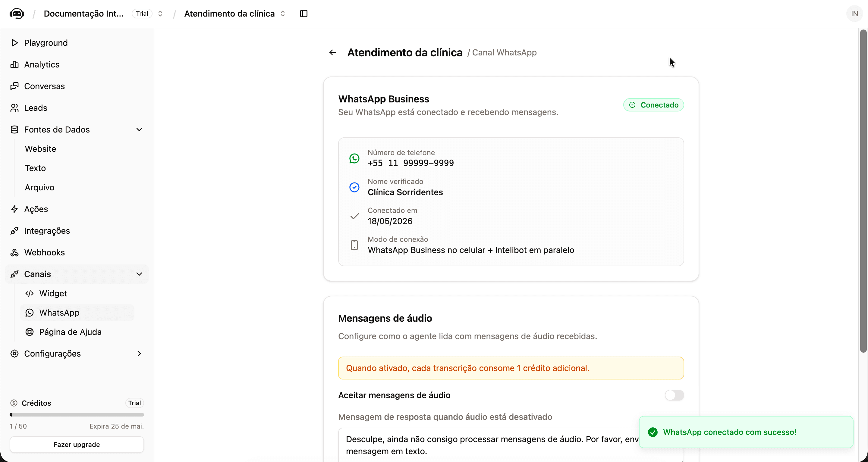This screenshot has width=868, height=462.
Task: Open the agent switcher beside Atendimento da clínica
Action: pyautogui.click(x=283, y=14)
